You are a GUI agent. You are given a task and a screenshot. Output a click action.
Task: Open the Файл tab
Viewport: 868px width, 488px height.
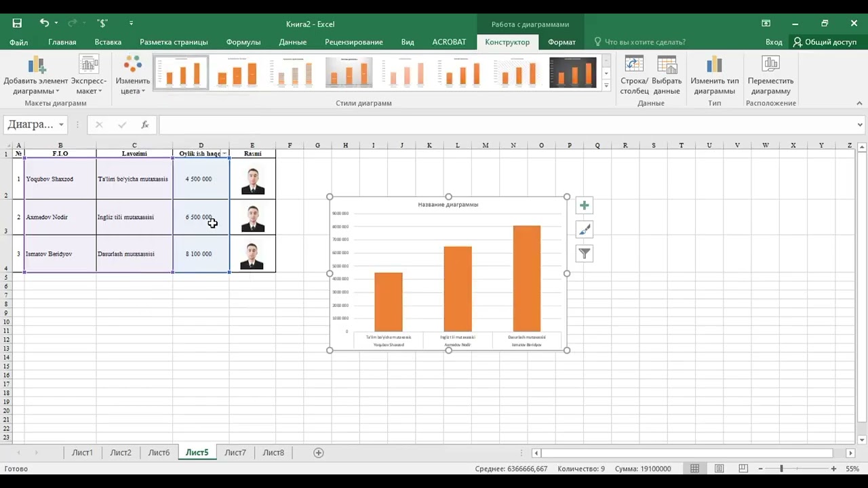coord(18,42)
